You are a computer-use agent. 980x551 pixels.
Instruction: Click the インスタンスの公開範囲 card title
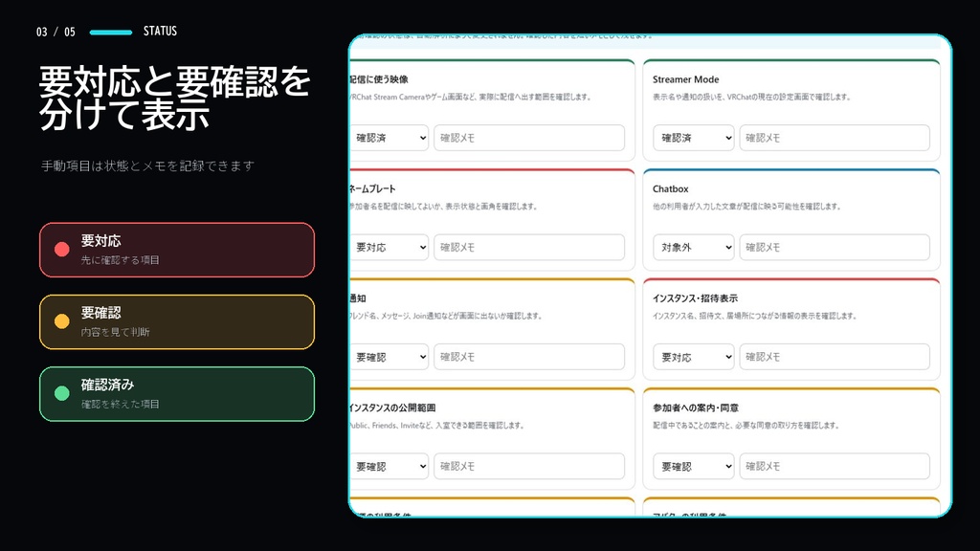tap(392, 408)
